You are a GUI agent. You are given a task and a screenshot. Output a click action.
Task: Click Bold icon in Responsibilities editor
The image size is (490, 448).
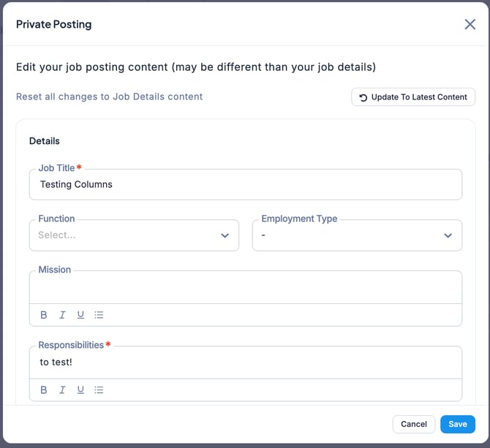pyautogui.click(x=44, y=390)
